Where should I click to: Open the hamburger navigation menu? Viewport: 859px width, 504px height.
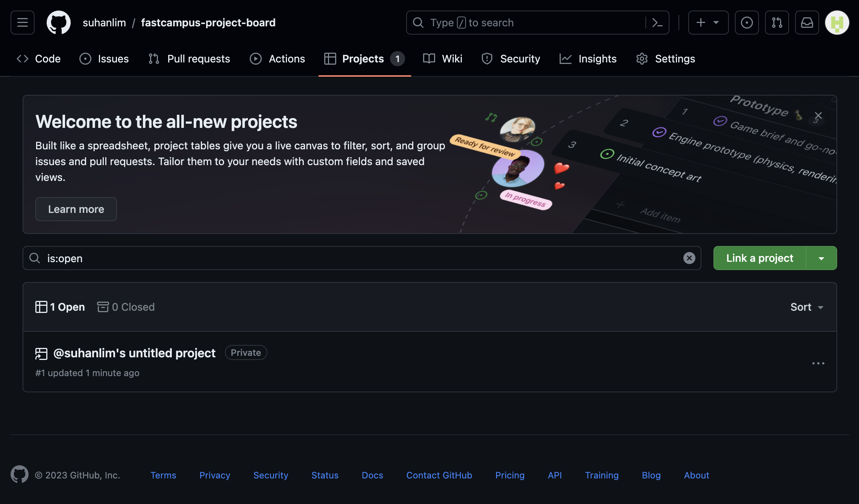coord(23,23)
